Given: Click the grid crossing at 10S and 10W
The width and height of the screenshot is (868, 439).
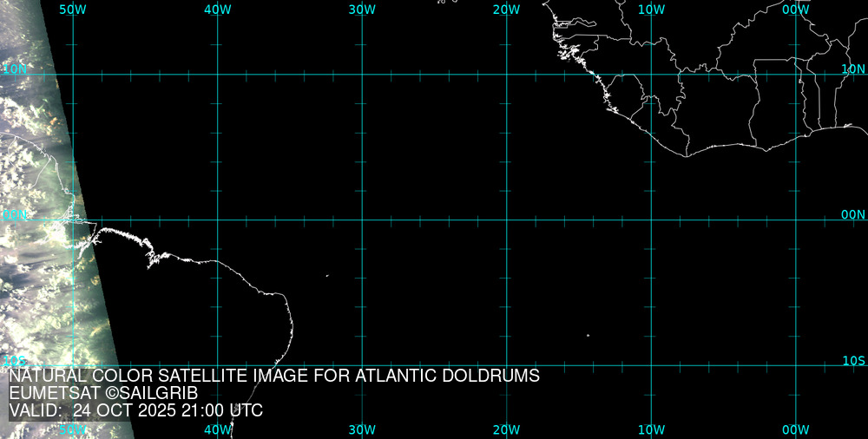Looking at the screenshot, I should tap(651, 364).
